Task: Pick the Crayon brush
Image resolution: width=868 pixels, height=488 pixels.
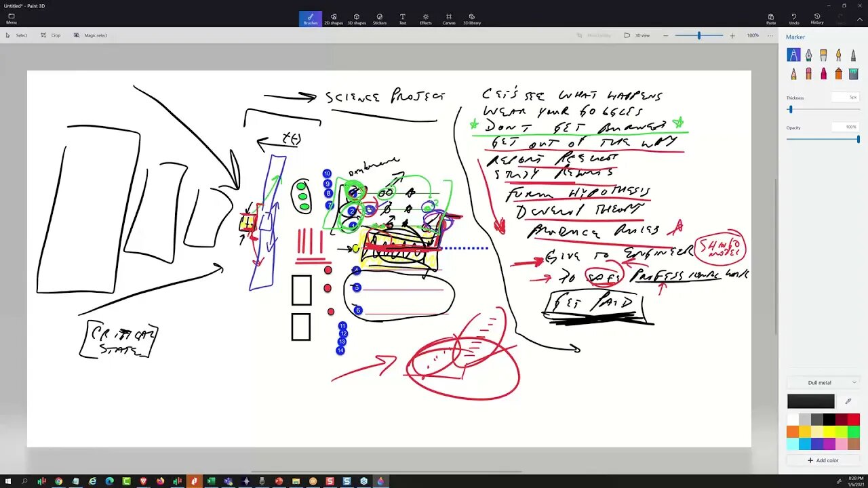Action: point(823,73)
